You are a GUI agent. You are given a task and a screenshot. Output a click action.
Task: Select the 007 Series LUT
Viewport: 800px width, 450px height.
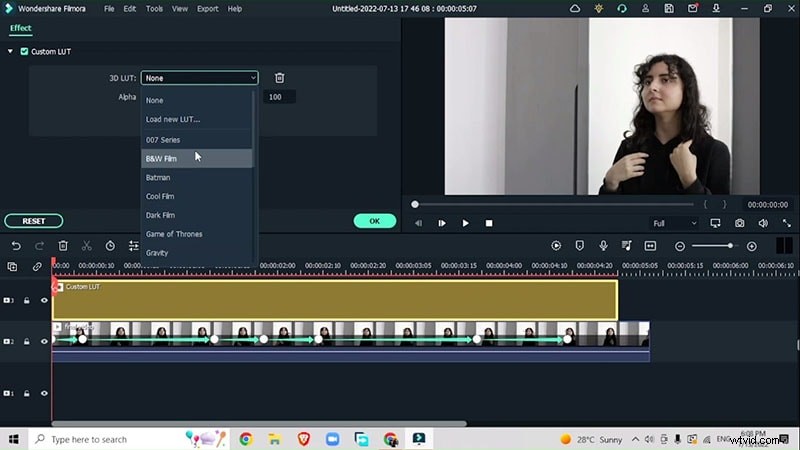[196, 140]
